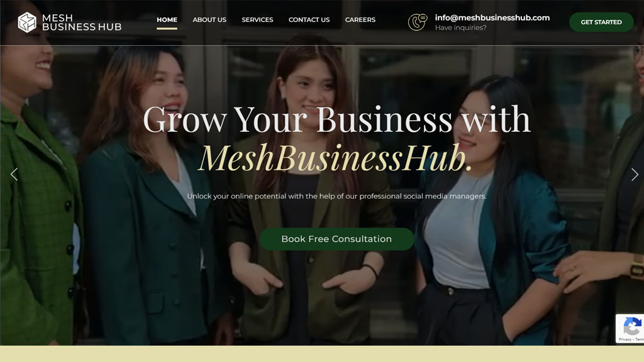Screen dimensions: 644x362
Task: Click the Mesh Business Hub logo text
Action: pos(82,23)
